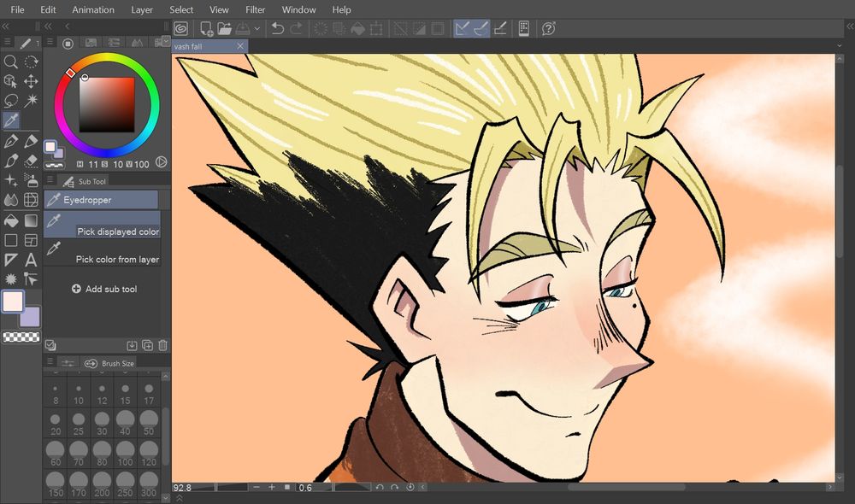The height and width of the screenshot is (504, 855).
Task: Collapse the sub tool dock double arrows
Action: pyautogui.click(x=49, y=26)
